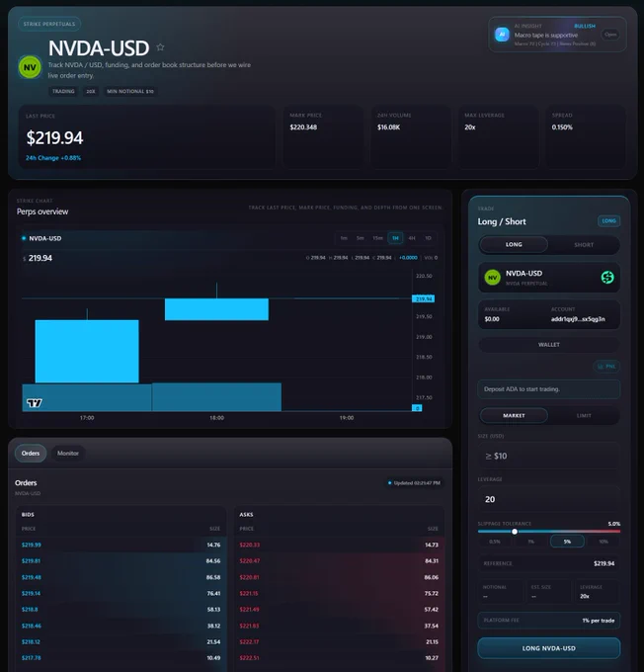Click the 24H volume value $16.08K

(388, 127)
